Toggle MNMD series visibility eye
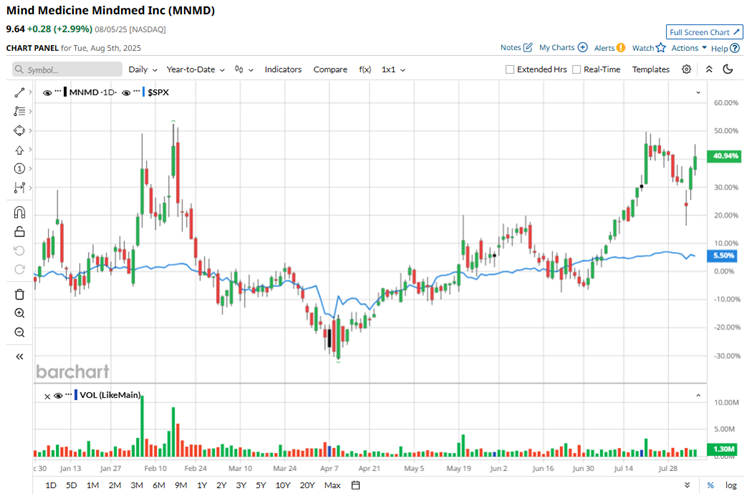This screenshot has width=752, height=496. 47,93
